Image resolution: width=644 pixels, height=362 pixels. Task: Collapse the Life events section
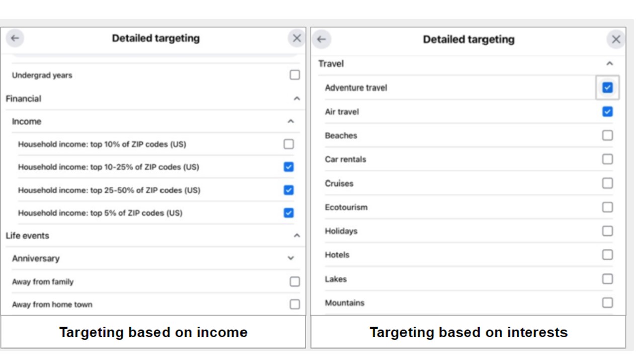click(297, 236)
